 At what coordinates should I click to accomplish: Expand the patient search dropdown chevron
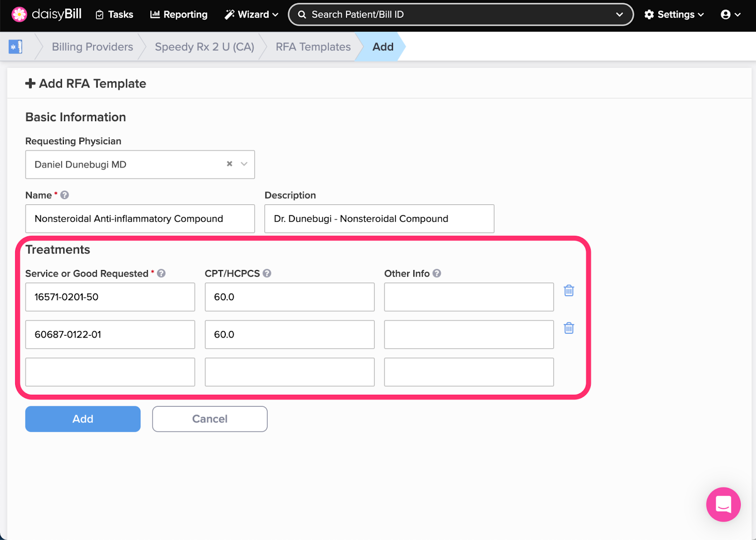coord(619,14)
